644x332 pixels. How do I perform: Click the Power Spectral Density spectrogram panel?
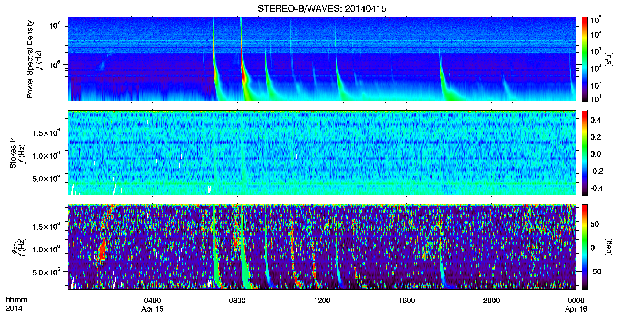(x=322, y=59)
